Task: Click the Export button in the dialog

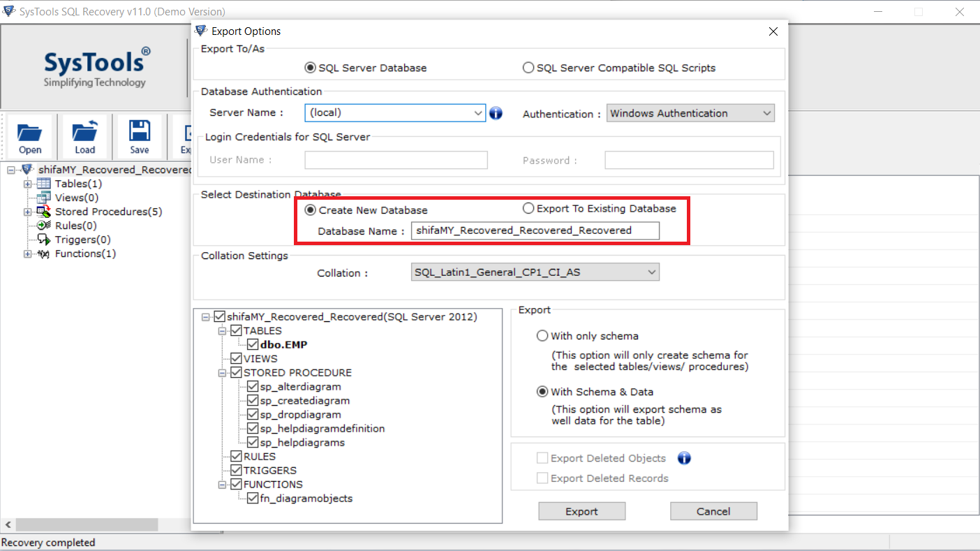Action: tap(581, 511)
